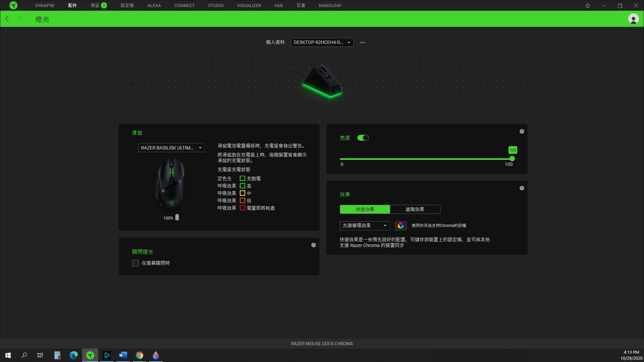Click the help icon in the effects panel
The height and width of the screenshot is (362, 644).
coord(522,188)
